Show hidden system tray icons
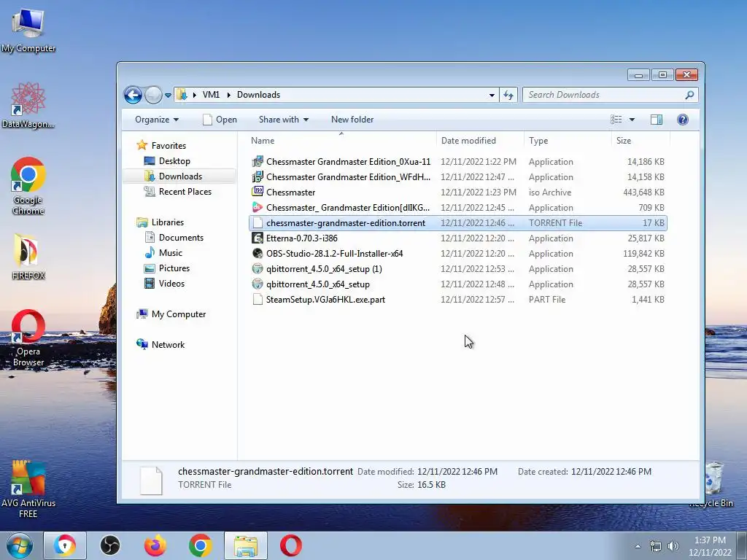 (x=638, y=546)
